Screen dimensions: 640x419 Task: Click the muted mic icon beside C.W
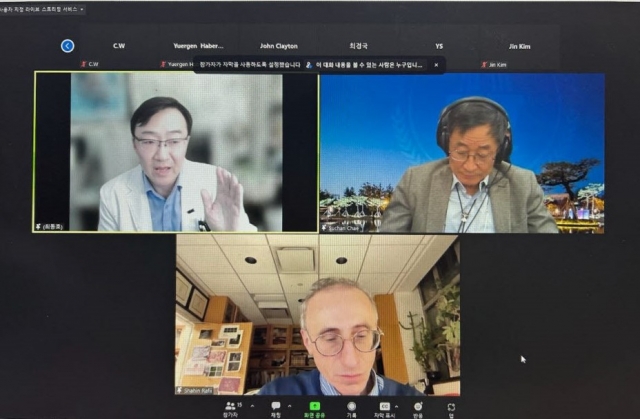pyautogui.click(x=84, y=64)
